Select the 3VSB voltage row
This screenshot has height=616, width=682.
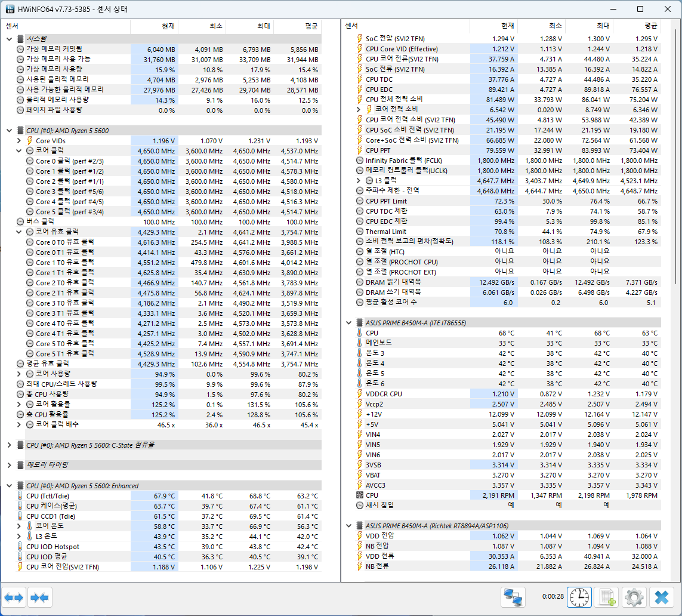[x=508, y=465]
